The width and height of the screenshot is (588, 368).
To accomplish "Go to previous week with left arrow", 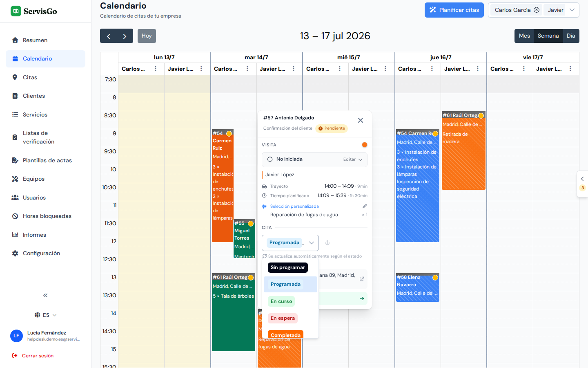I will tap(108, 36).
